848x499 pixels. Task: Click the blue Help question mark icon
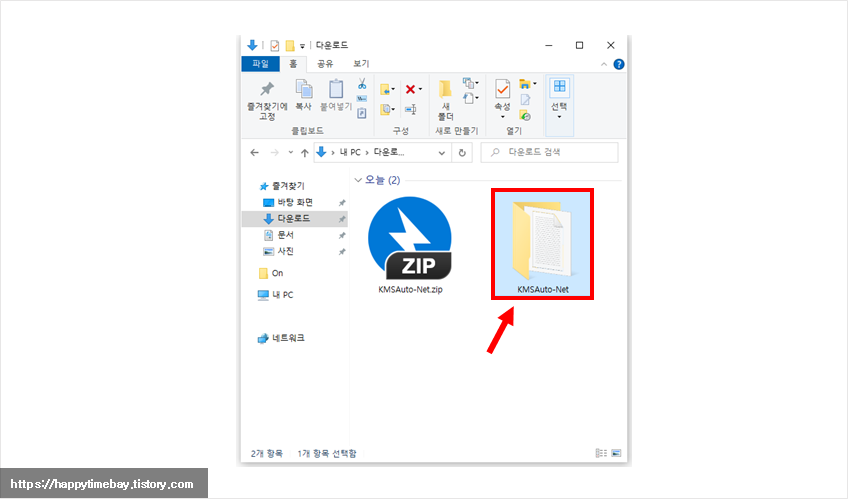tap(619, 64)
